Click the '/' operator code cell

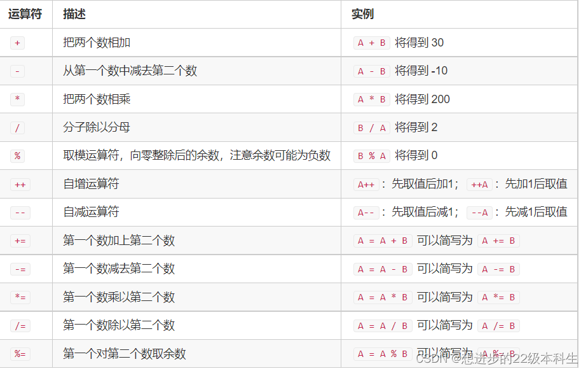pyautogui.click(x=17, y=128)
